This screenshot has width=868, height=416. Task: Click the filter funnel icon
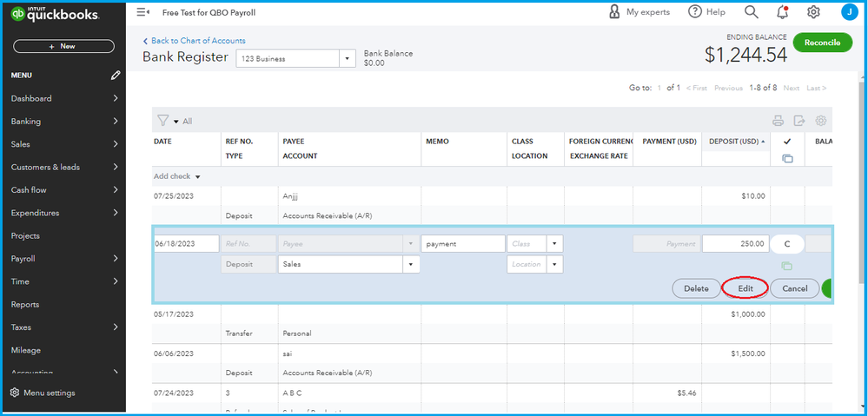162,122
